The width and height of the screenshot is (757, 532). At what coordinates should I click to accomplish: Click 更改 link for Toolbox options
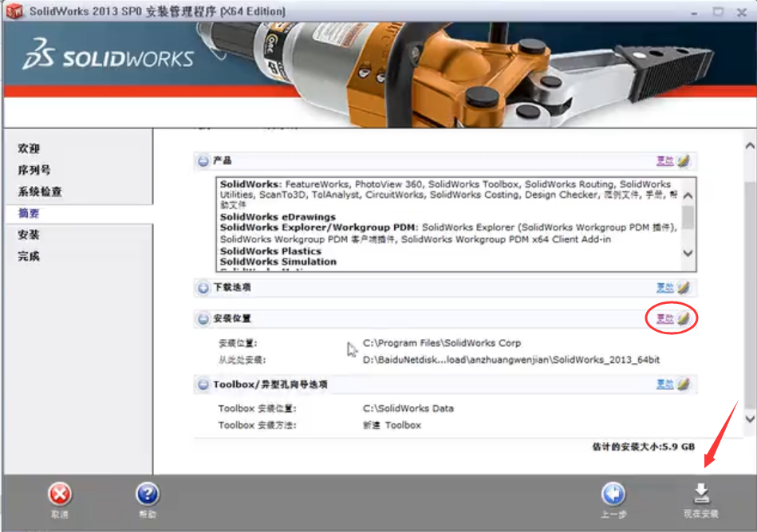tap(664, 384)
